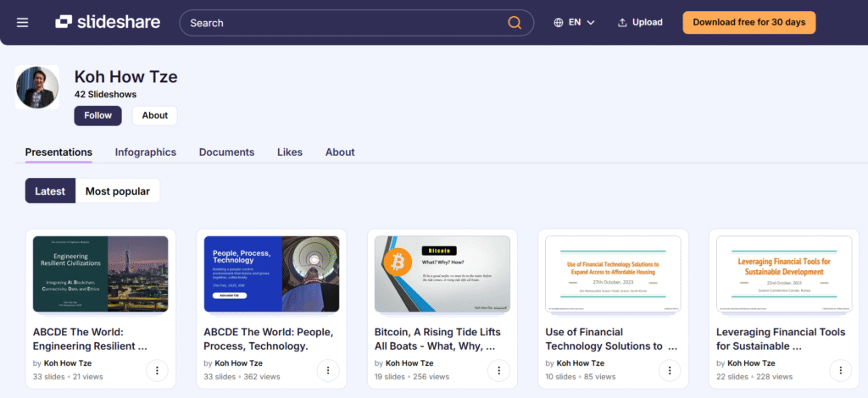Open the hamburger navigation menu
The image size is (868, 398).
[x=23, y=22]
